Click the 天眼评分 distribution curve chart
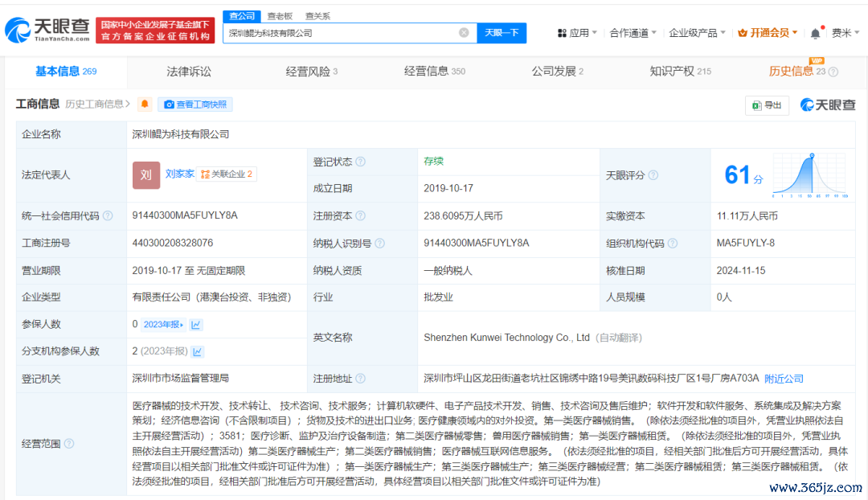Image resolution: width=868 pixels, height=500 pixels. (809, 175)
